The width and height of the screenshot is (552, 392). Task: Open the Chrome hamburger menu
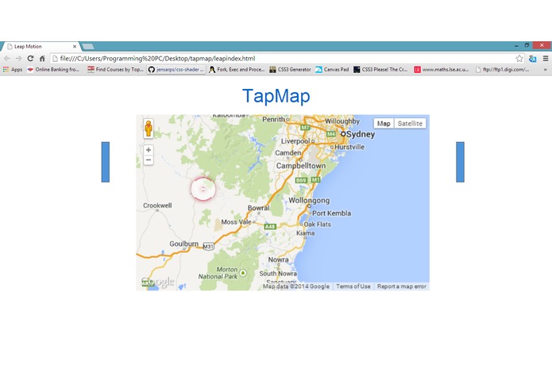click(546, 59)
